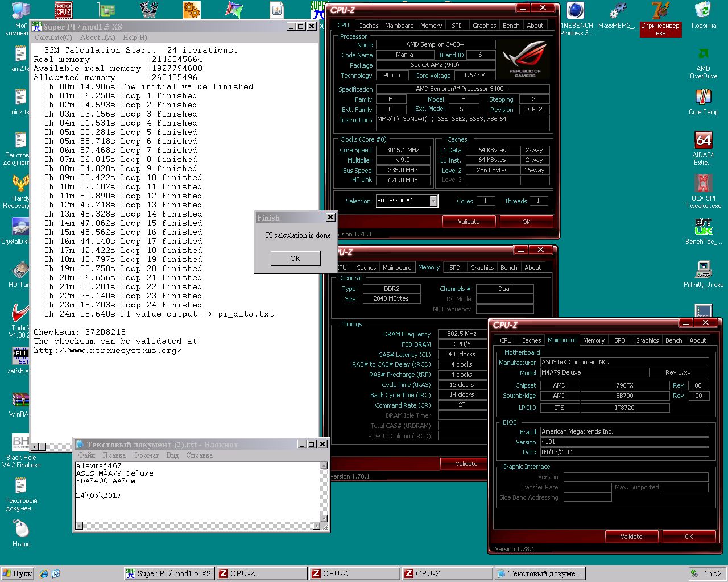The image size is (728, 582).
Task: Click the DRAM Frequency 502.5 MHz value
Action: (461, 334)
